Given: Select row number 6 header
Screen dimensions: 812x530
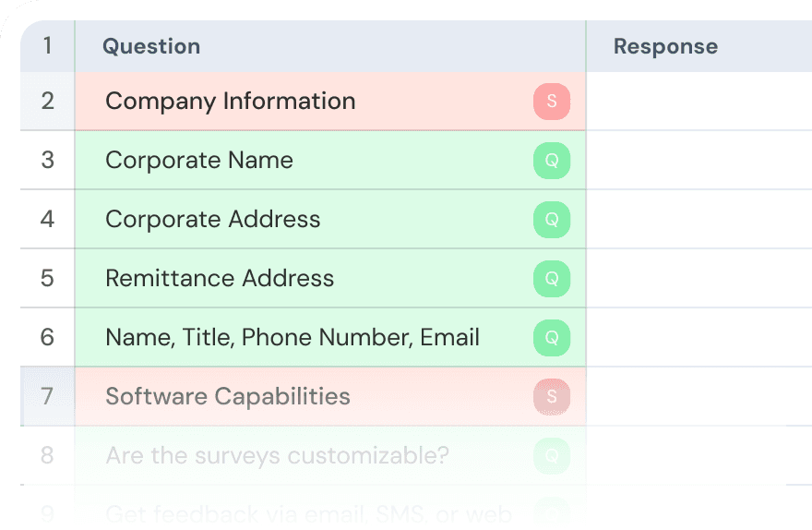Looking at the screenshot, I should pyautogui.click(x=47, y=338).
